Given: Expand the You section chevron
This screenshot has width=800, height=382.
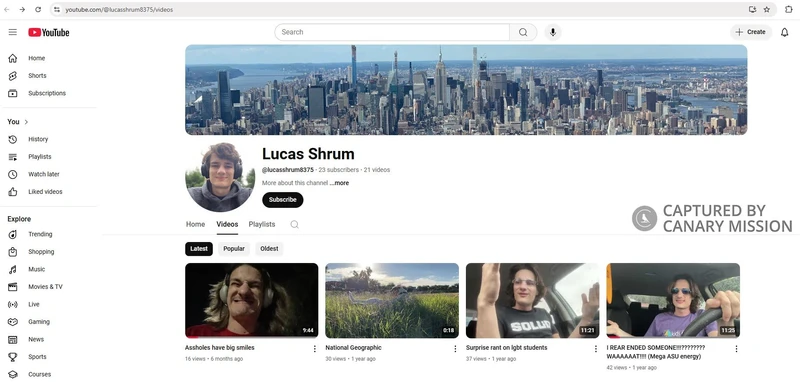Looking at the screenshot, I should coord(26,122).
